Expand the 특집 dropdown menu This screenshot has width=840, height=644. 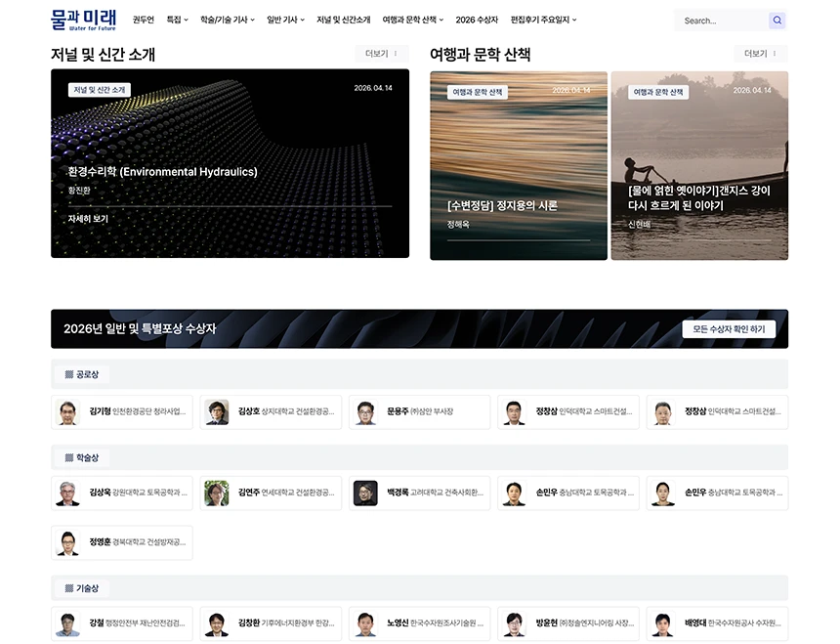tap(177, 20)
